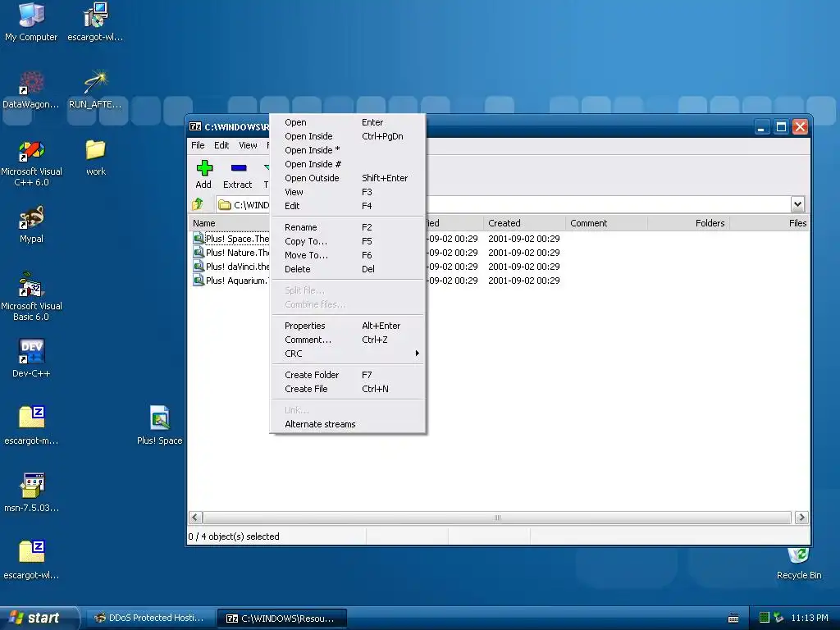Open the File menu in menu bar
This screenshot has width=840, height=630.
coord(198,145)
